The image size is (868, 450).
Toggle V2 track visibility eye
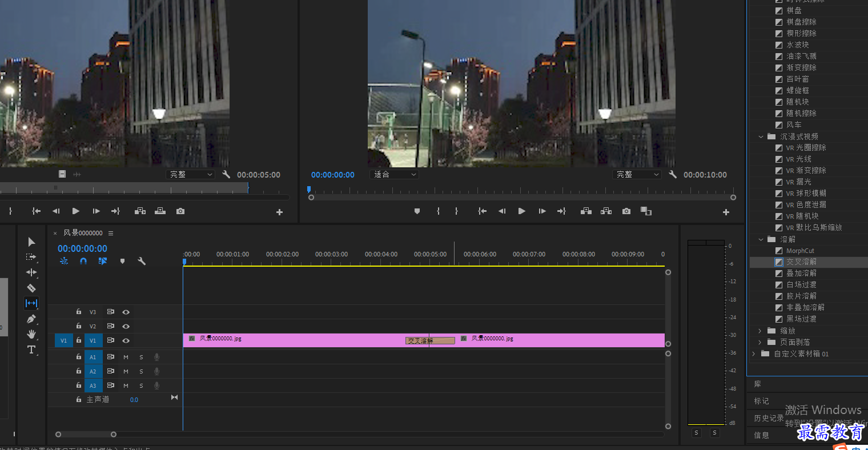click(126, 327)
